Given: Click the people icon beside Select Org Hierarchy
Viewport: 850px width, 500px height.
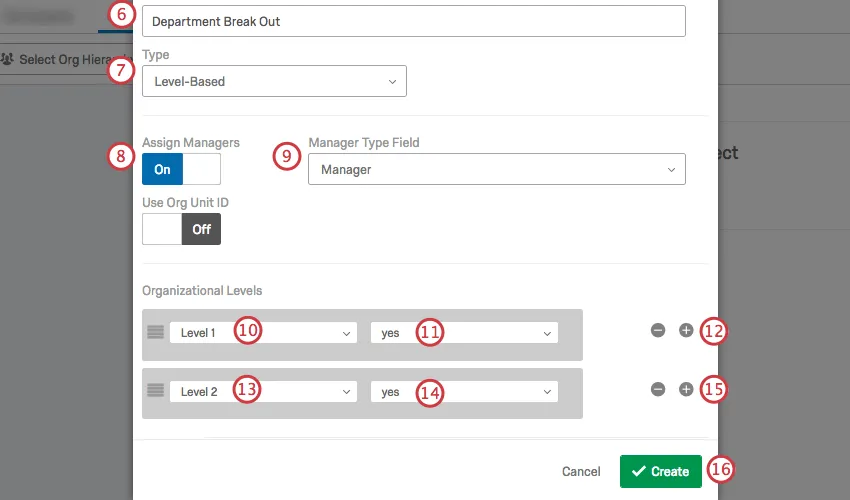Looking at the screenshot, I should point(8,60).
